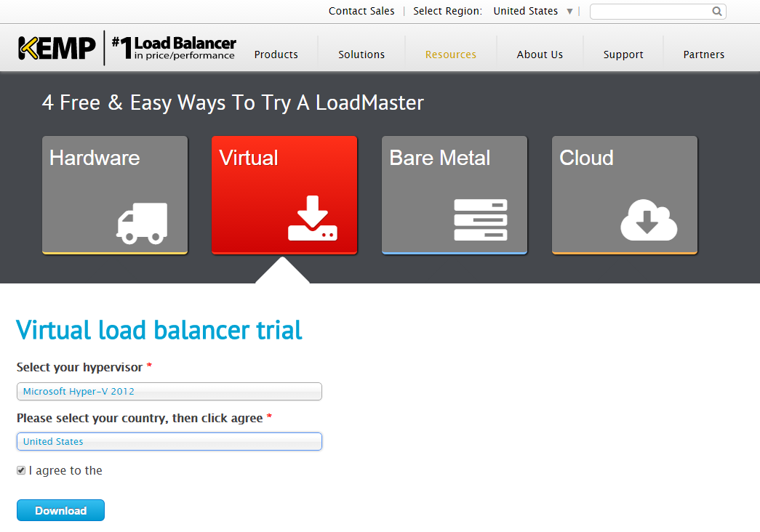Click the Download button
760x532 pixels.
point(60,510)
